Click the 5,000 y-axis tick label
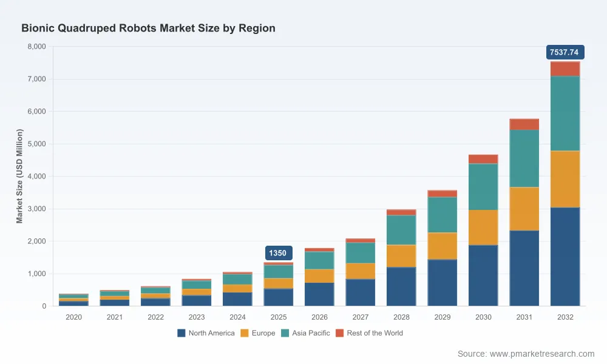The image size is (607, 364). pos(37,144)
